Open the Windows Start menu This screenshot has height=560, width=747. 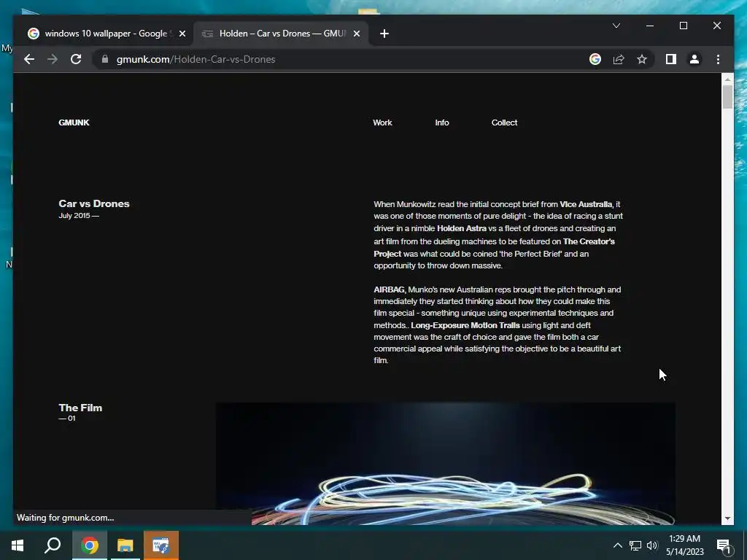tap(18, 545)
